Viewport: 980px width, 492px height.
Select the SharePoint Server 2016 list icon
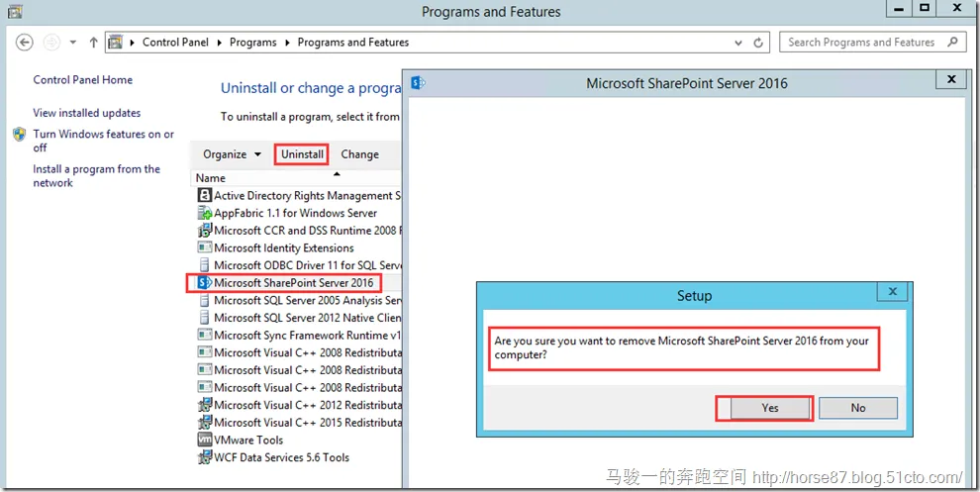click(x=205, y=283)
